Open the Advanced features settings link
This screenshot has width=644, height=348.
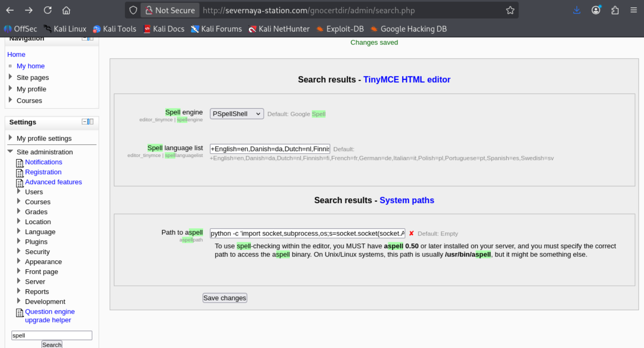point(53,182)
